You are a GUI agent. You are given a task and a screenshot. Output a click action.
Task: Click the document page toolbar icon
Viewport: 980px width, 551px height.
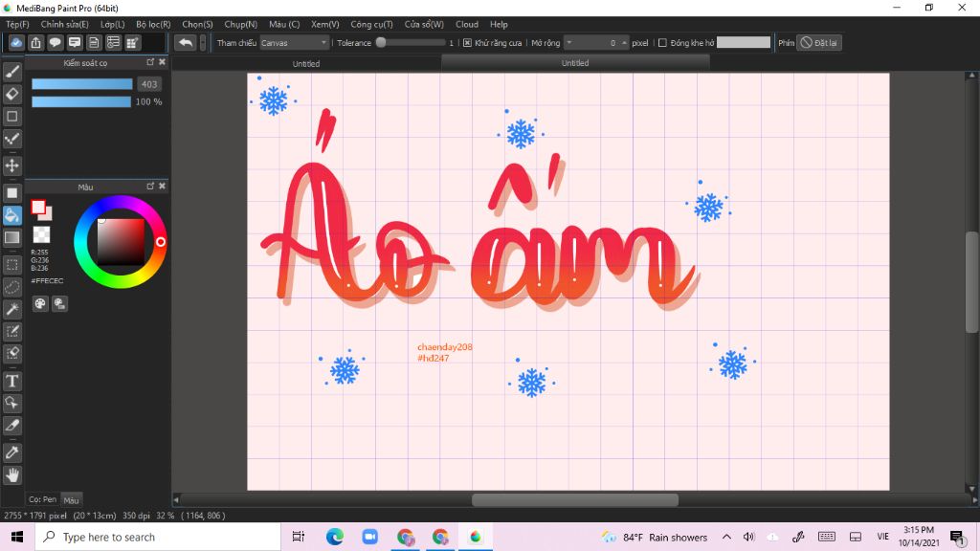(x=94, y=42)
